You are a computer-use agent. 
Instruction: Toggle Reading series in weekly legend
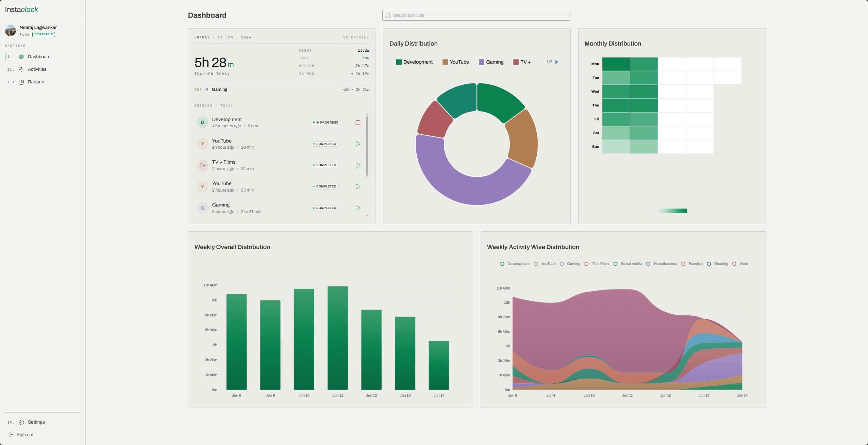pyautogui.click(x=717, y=264)
